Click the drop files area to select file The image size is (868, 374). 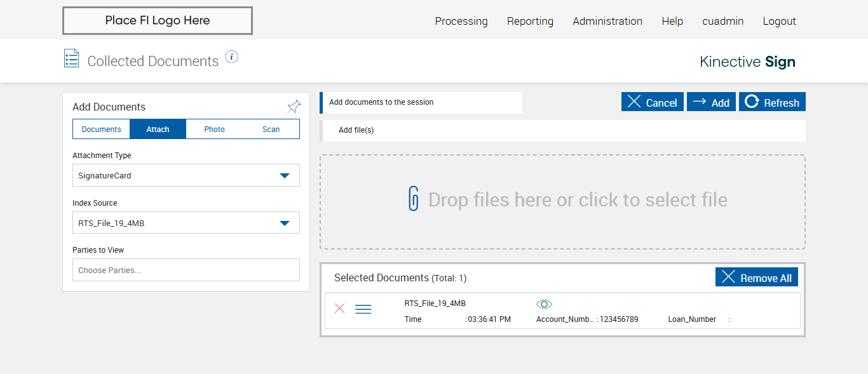coord(562,202)
